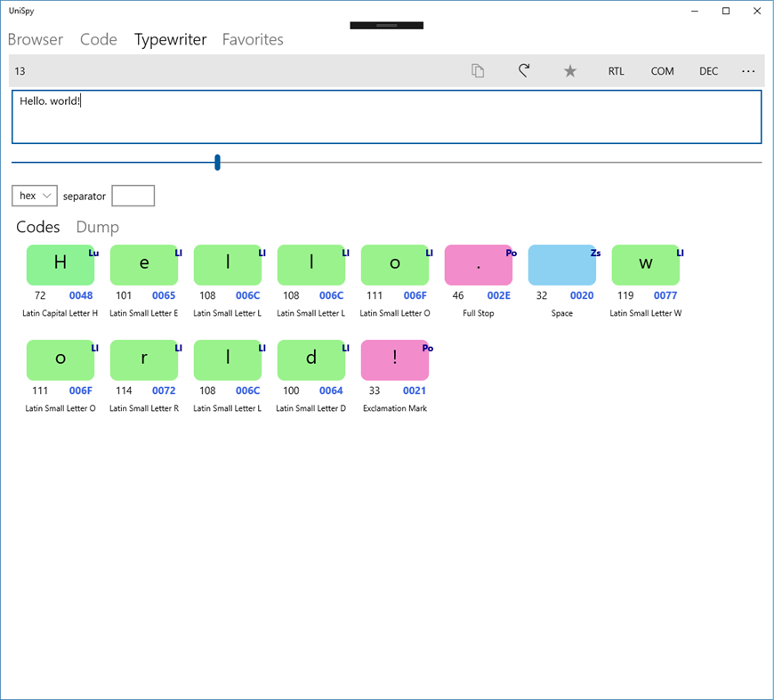Click the copy to clipboard icon
This screenshot has height=700, width=774.
pyautogui.click(x=478, y=71)
